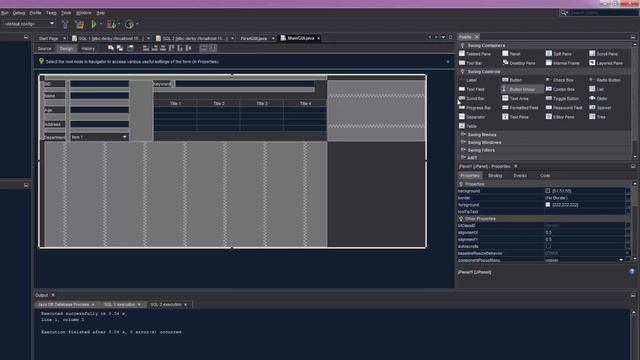Pick Slider from Swing Controls palette
This screenshot has height=360, width=640.
click(x=598, y=98)
